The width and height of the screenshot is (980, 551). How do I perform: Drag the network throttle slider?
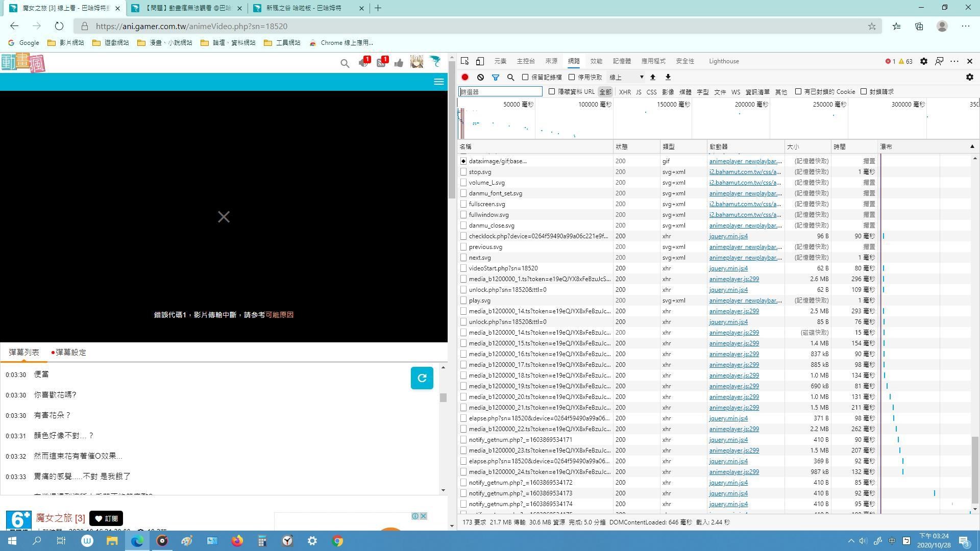(626, 77)
